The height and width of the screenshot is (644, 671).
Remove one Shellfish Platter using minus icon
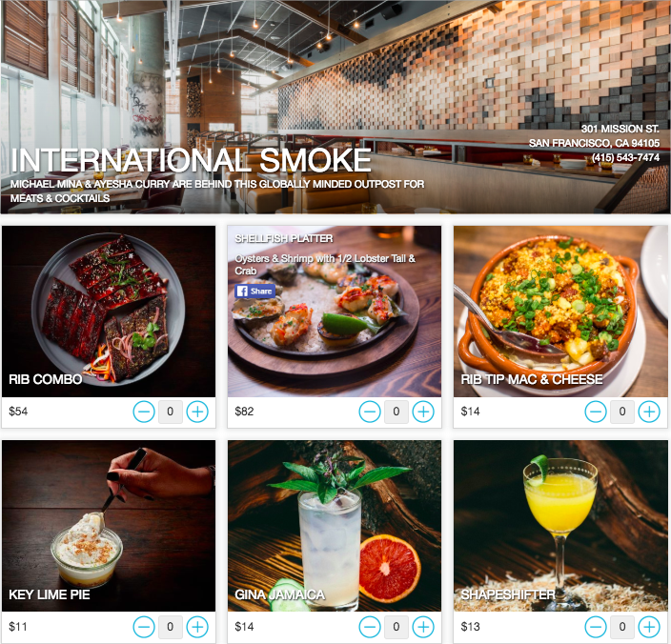[x=370, y=412]
